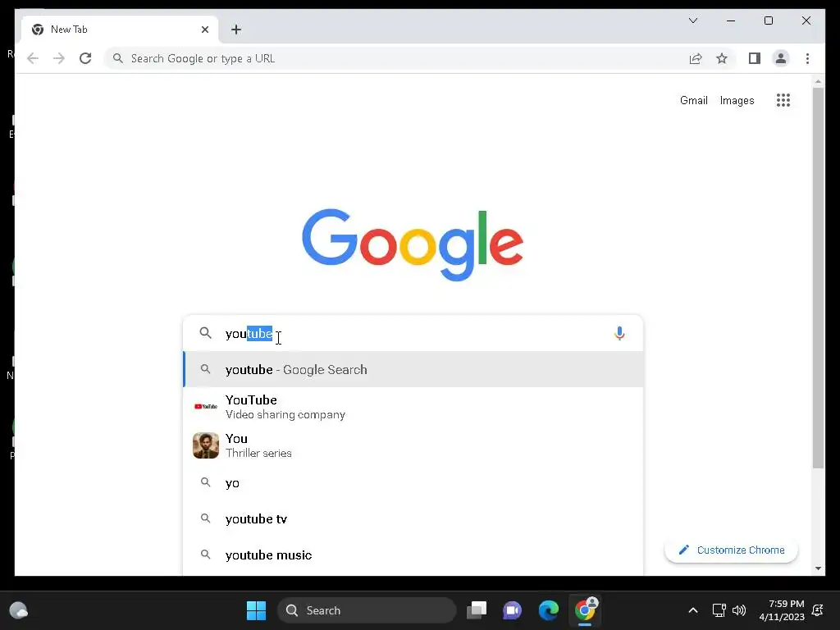Click Customize Chrome button
840x630 pixels.
pos(731,550)
